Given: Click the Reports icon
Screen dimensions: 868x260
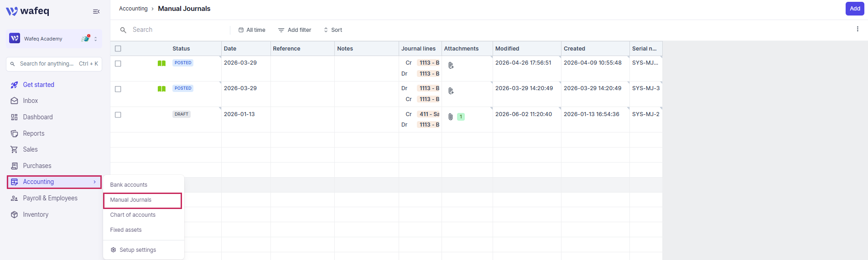Looking at the screenshot, I should click(x=14, y=133).
